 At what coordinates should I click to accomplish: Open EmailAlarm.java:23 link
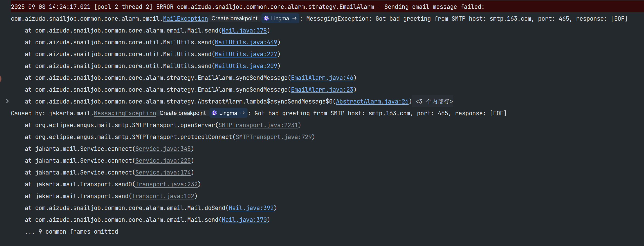(x=322, y=89)
